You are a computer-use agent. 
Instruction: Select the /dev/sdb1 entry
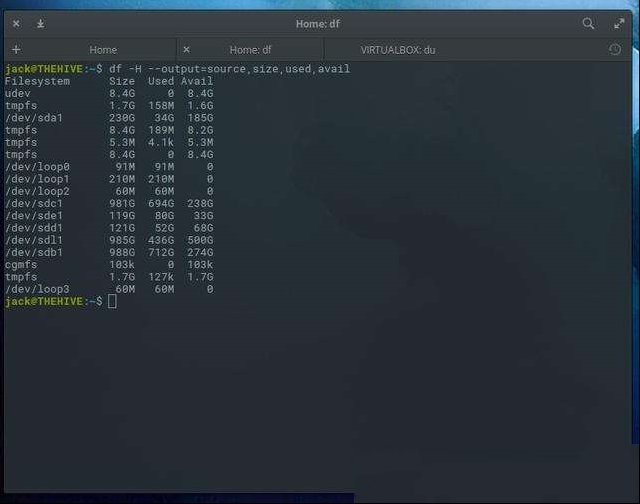[34, 253]
